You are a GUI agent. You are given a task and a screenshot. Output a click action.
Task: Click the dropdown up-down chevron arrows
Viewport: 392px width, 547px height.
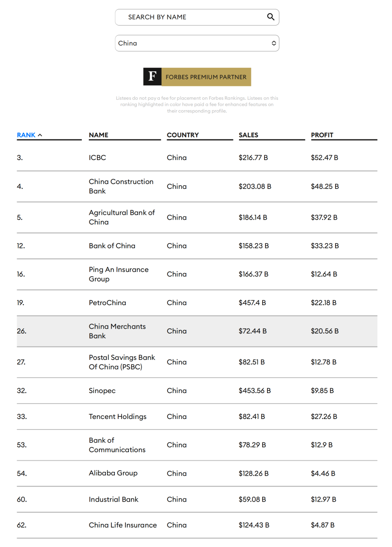tap(274, 43)
